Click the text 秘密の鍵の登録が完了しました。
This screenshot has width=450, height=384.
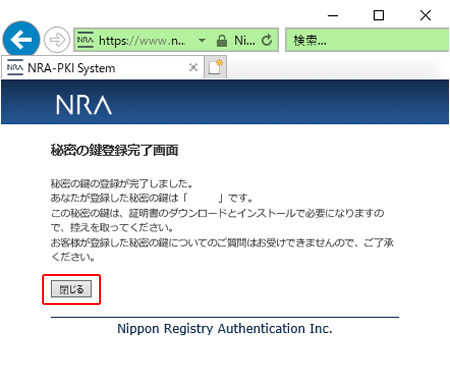tap(122, 183)
